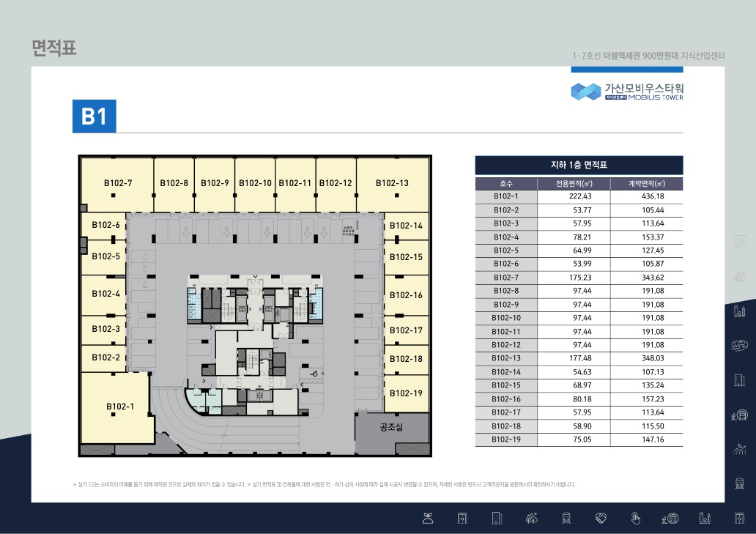Open the trees icon in the bottom bar
Image resolution: width=756 pixels, height=534 pixels.
click(x=532, y=519)
